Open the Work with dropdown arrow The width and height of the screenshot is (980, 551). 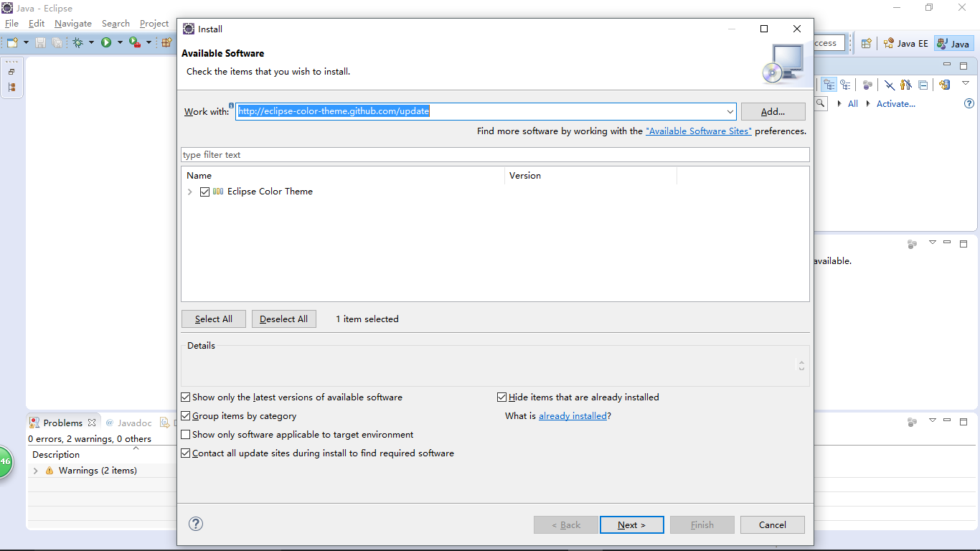[730, 111]
